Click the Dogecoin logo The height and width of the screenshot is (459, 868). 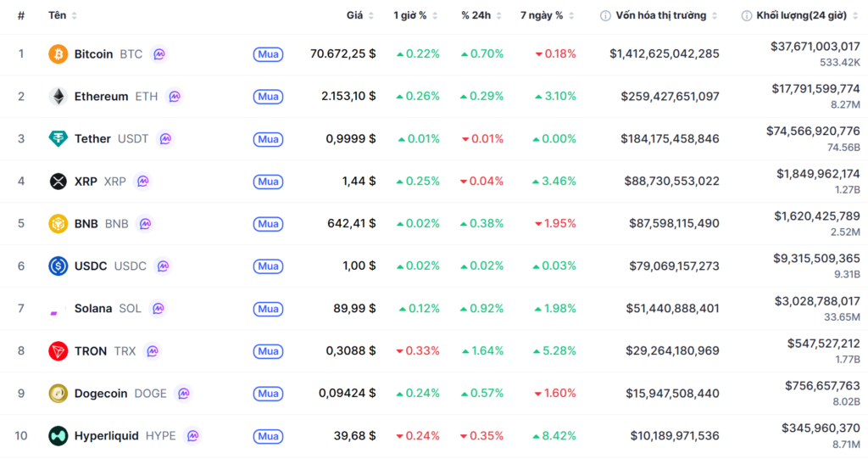tap(58, 394)
